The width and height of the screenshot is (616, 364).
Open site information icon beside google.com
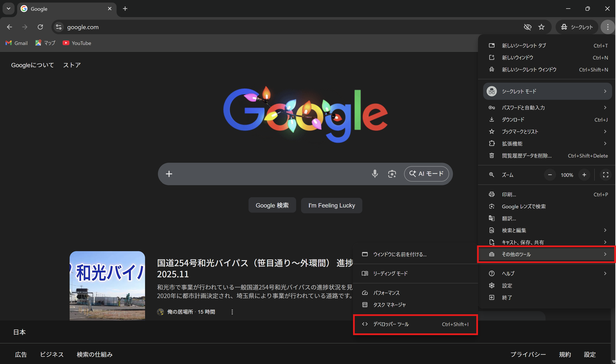[59, 27]
